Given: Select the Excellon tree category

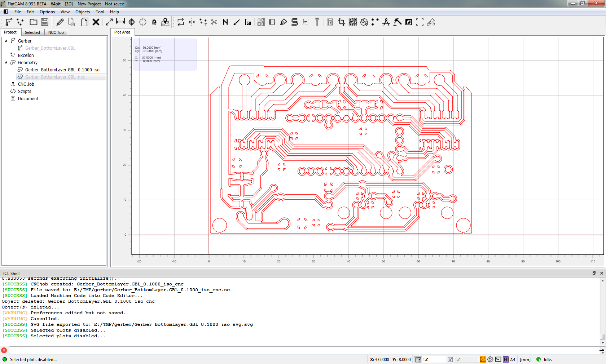Looking at the screenshot, I should pyautogui.click(x=26, y=55).
